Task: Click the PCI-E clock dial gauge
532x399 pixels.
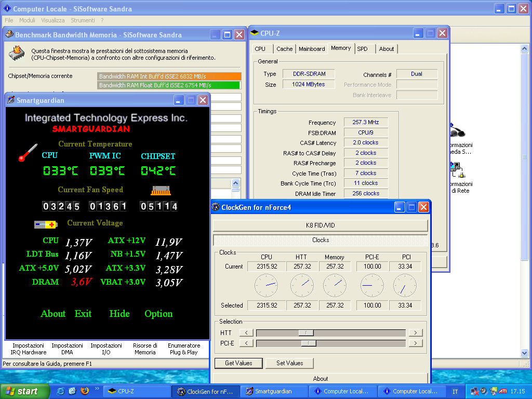Action: 372,286
